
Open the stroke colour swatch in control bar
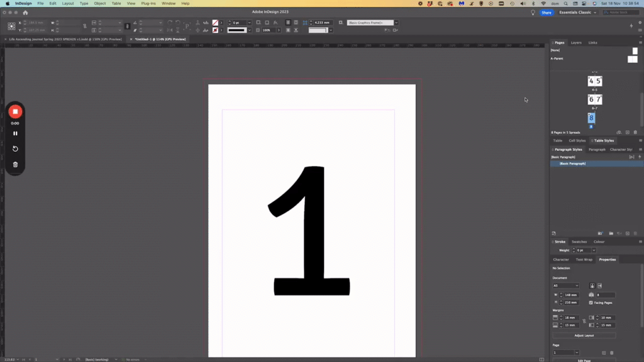pyautogui.click(x=215, y=30)
